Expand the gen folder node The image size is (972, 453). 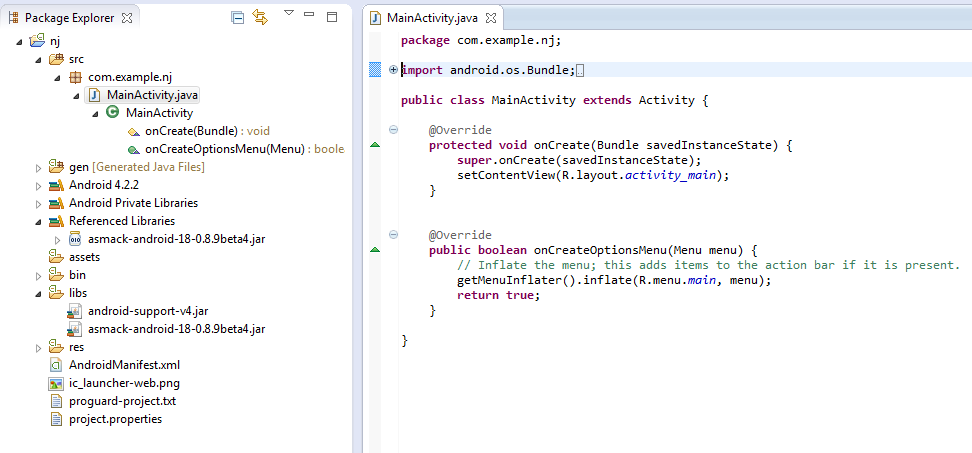[38, 168]
